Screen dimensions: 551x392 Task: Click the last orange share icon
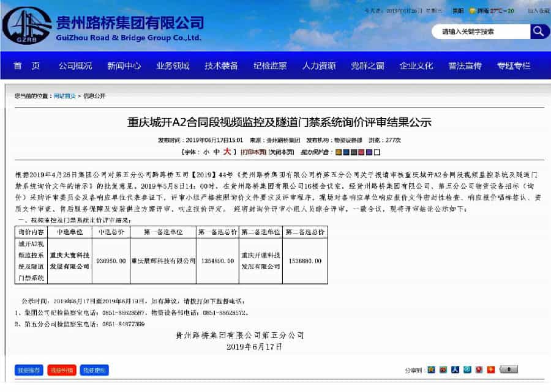[x=490, y=370]
